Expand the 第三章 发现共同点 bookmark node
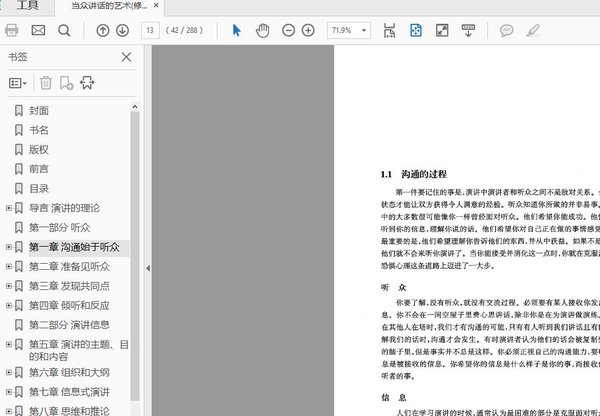The width and height of the screenshot is (600, 416). [9, 286]
